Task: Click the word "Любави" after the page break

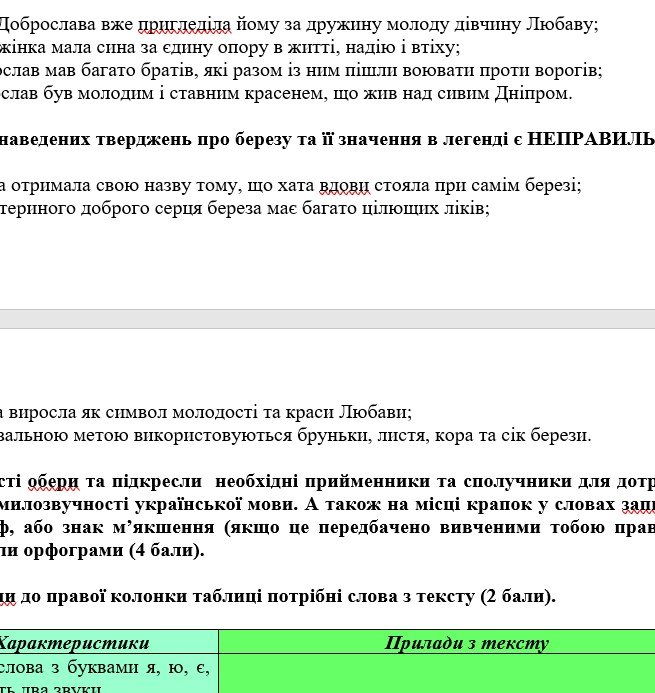Action: [x=374, y=412]
